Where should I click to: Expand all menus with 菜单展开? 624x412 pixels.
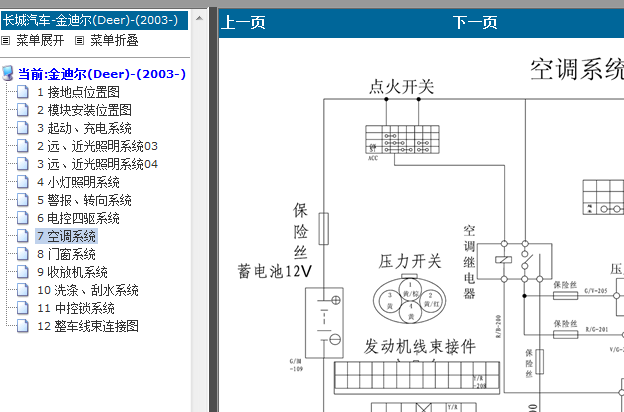[40, 41]
